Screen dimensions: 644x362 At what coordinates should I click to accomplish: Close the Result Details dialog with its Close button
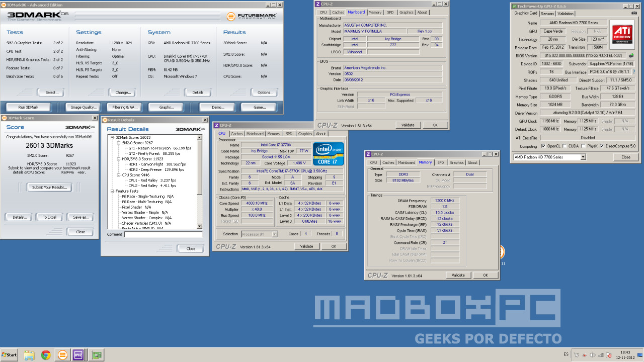coord(191,248)
